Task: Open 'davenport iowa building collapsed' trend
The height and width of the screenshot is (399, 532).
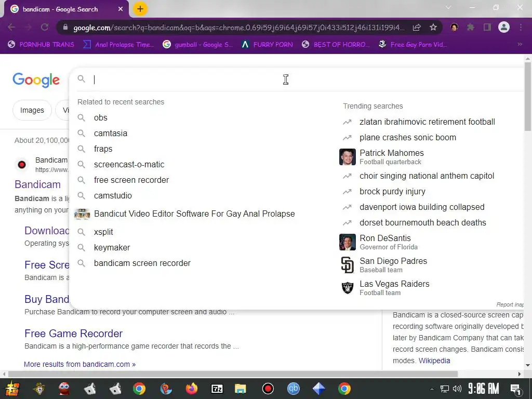Action: (422, 207)
